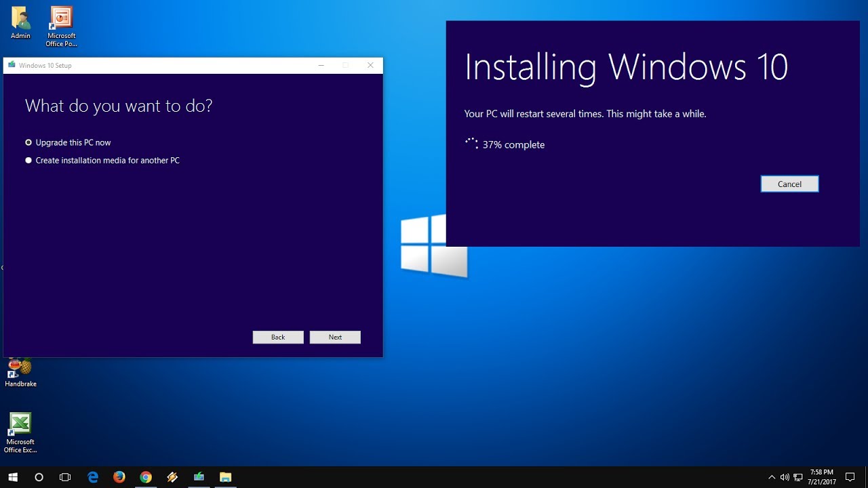Click the Back button in Windows 10 Setup
This screenshot has width=868, height=488.
278,337
